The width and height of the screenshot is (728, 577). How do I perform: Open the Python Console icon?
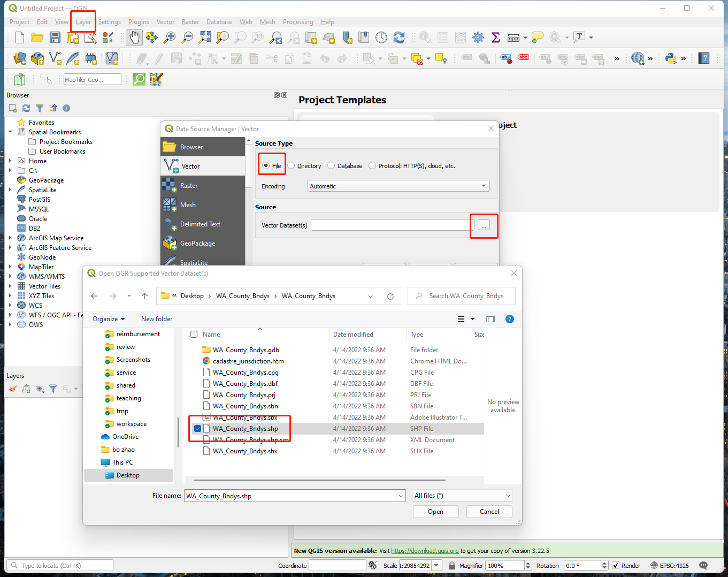[671, 58]
